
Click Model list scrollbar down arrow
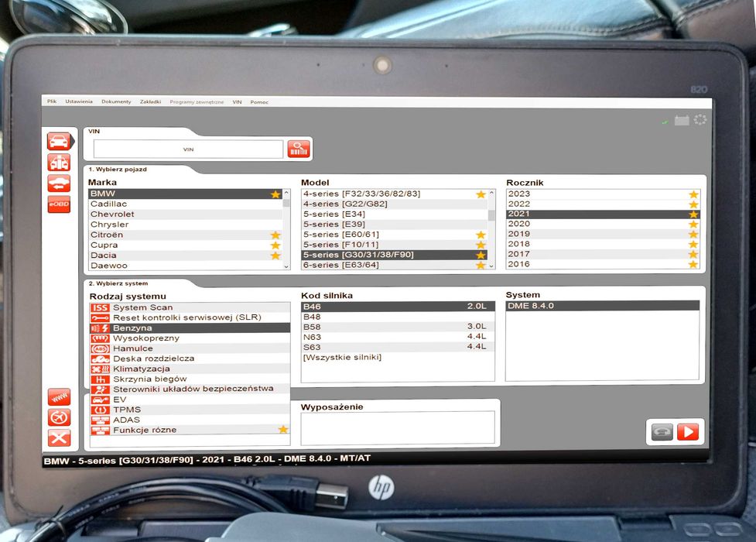(492, 266)
